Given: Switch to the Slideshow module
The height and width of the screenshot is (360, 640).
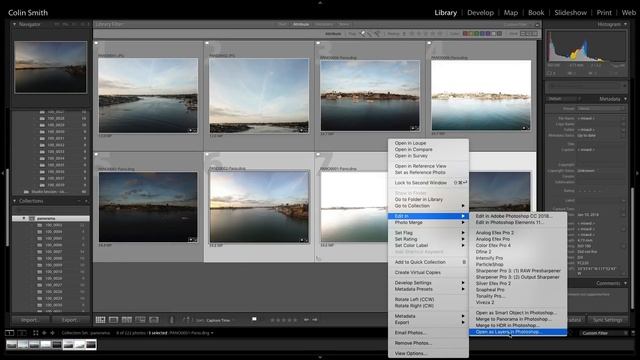Looking at the screenshot, I should (570, 13).
